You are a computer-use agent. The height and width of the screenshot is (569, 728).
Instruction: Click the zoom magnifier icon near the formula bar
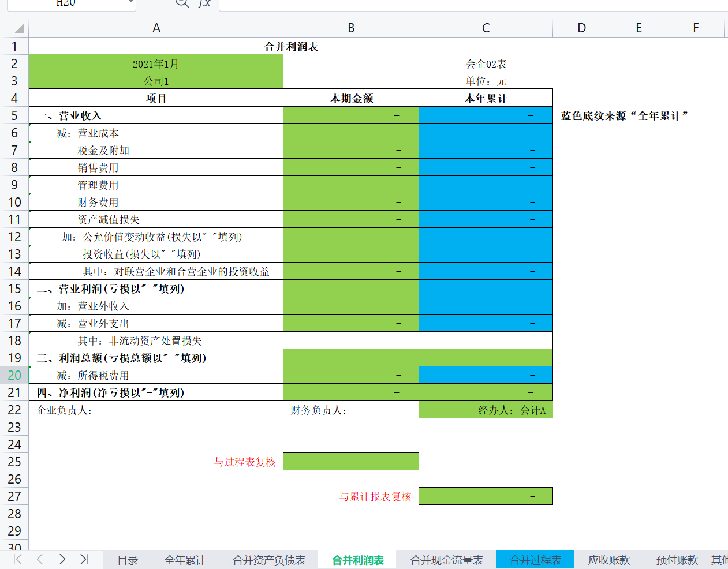click(182, 2)
